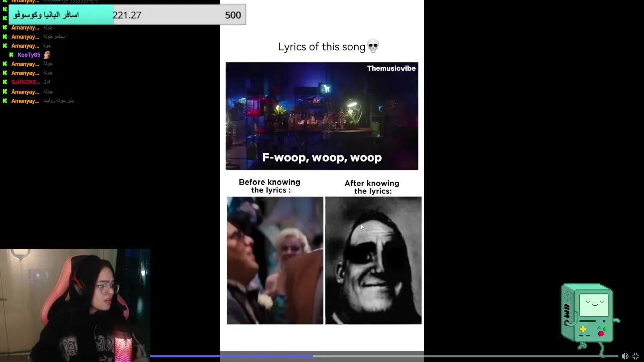Click the green Kick badge beside SaifXOXX
The image size is (644, 362).
(x=5, y=82)
